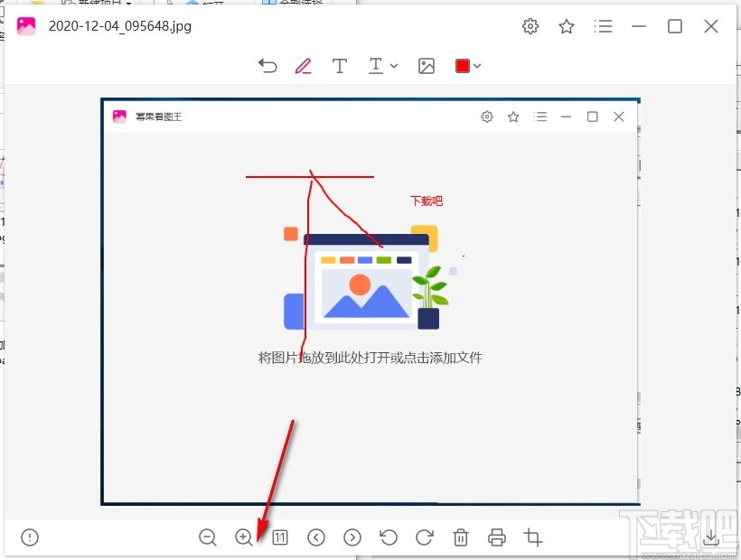Click the undo arrow in top toolbar

(267, 66)
